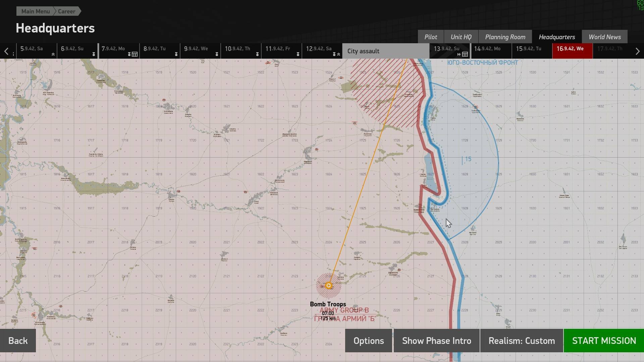
Task: Click the fast-forward arrows on 13.9.42
Action: pos(459,54)
